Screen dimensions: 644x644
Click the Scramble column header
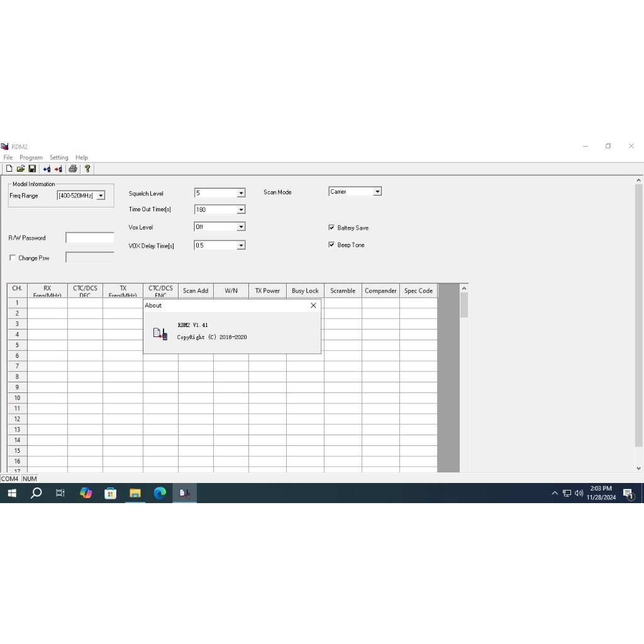343,291
